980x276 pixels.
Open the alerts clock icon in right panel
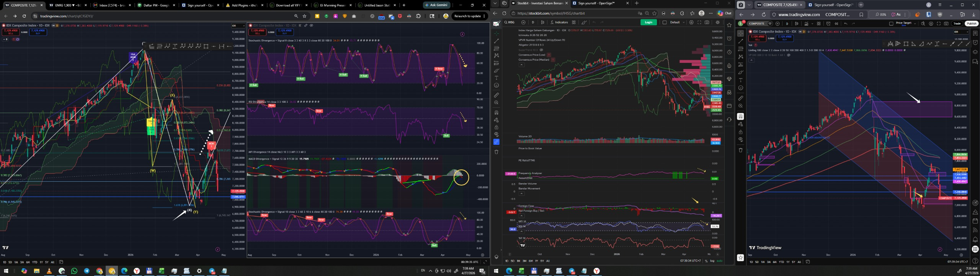coord(975,43)
